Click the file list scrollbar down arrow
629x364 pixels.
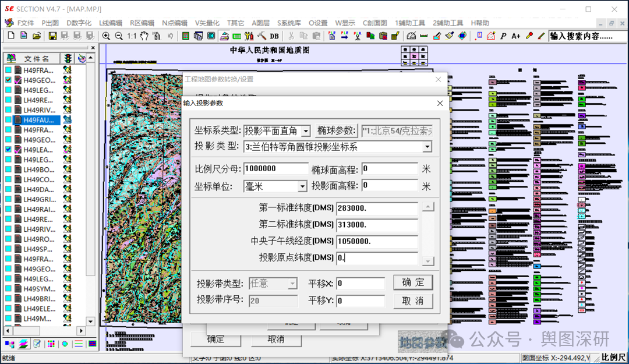90,321
